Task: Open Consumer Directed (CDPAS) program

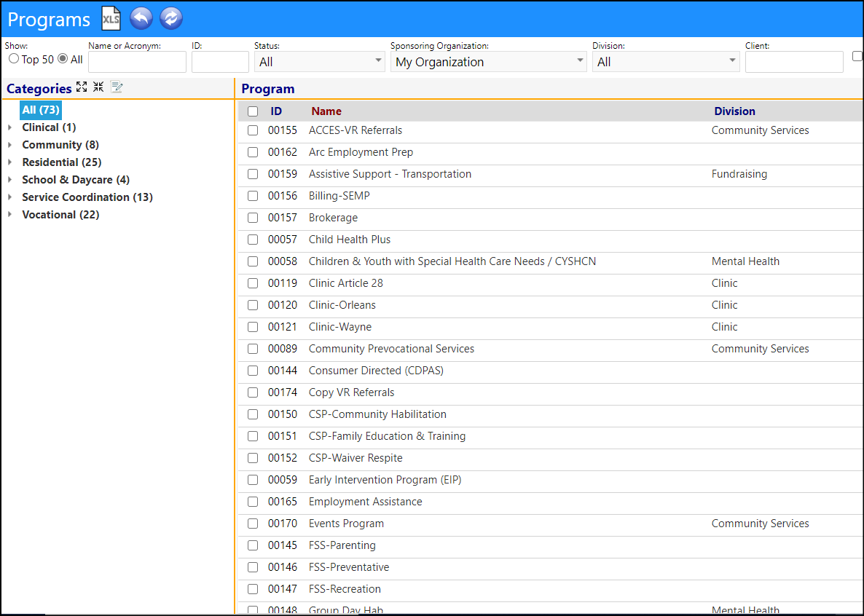Action: pos(376,371)
